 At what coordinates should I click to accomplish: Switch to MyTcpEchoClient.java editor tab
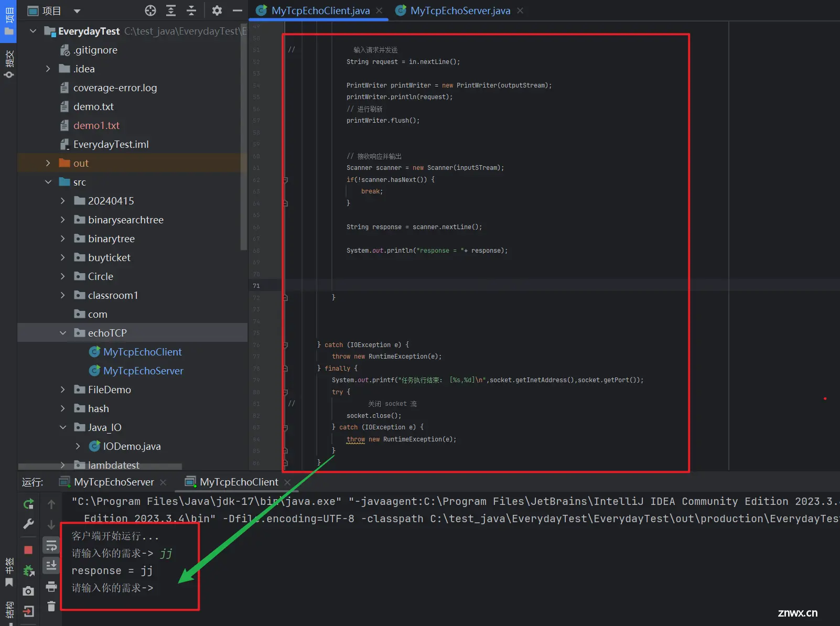(320, 10)
